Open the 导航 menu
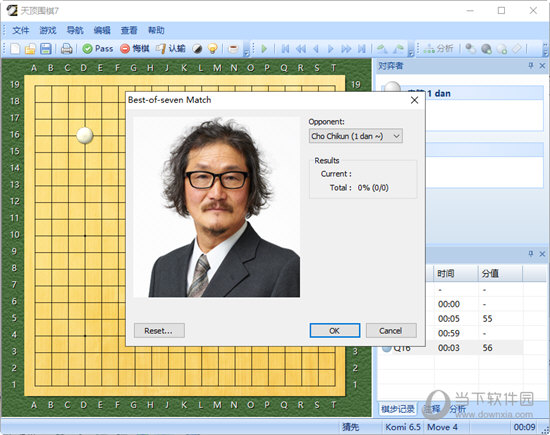This screenshot has width=550, height=435. coord(75,30)
